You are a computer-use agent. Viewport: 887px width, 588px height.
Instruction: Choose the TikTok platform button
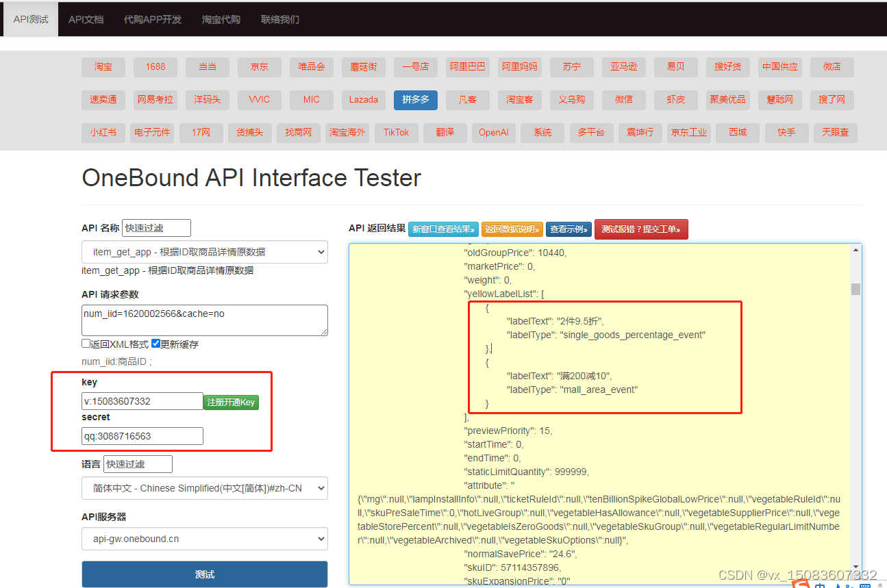click(x=396, y=132)
